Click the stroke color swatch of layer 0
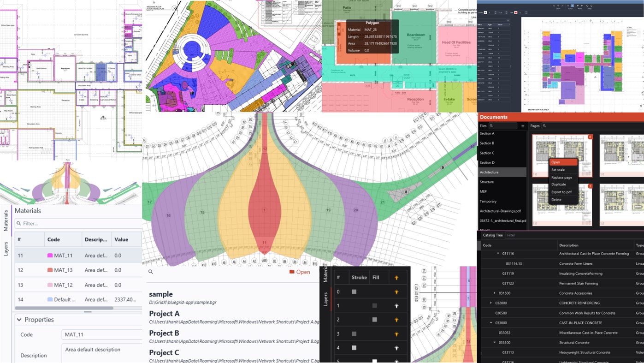This screenshot has width=644, height=363. 354,292
